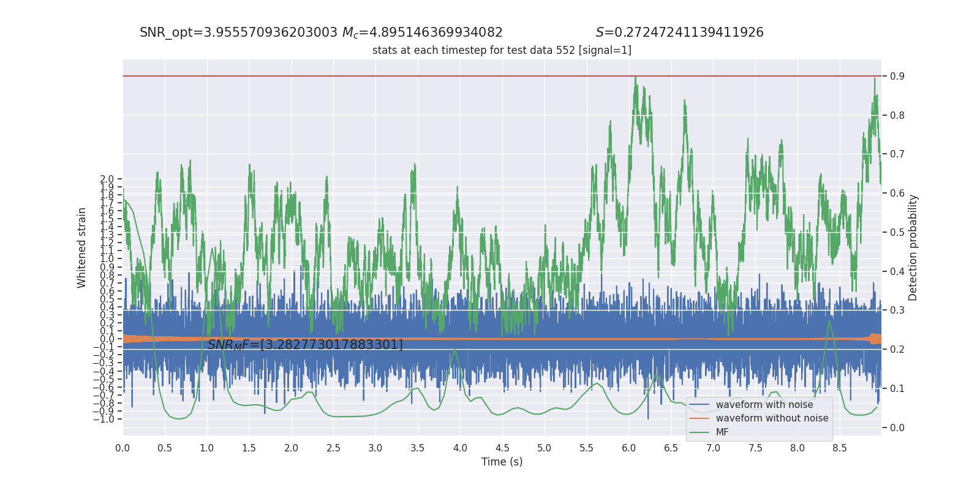Viewport: 980px width, 490px height.
Task: Click x-axis tick label 4.5
Action: click(502, 448)
